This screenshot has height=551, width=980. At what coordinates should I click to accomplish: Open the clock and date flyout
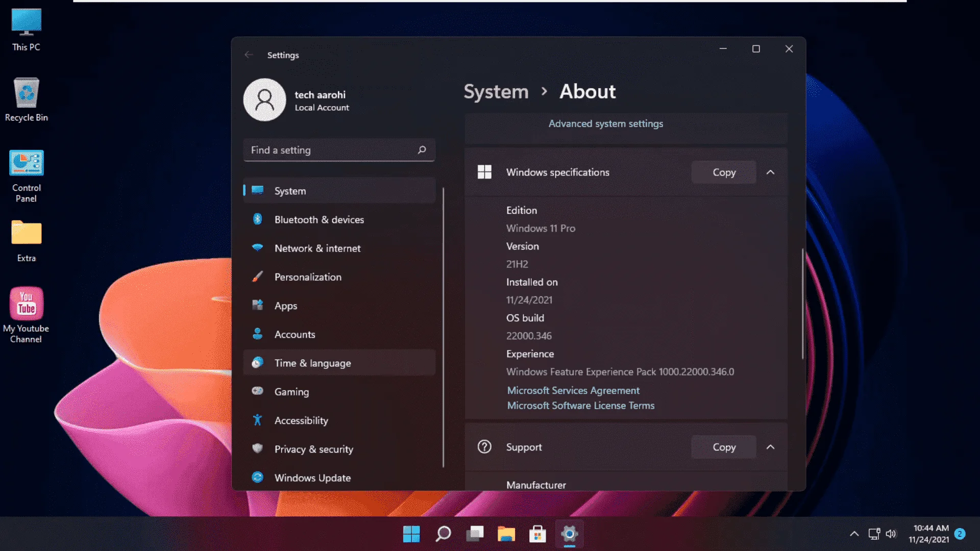coord(929,534)
